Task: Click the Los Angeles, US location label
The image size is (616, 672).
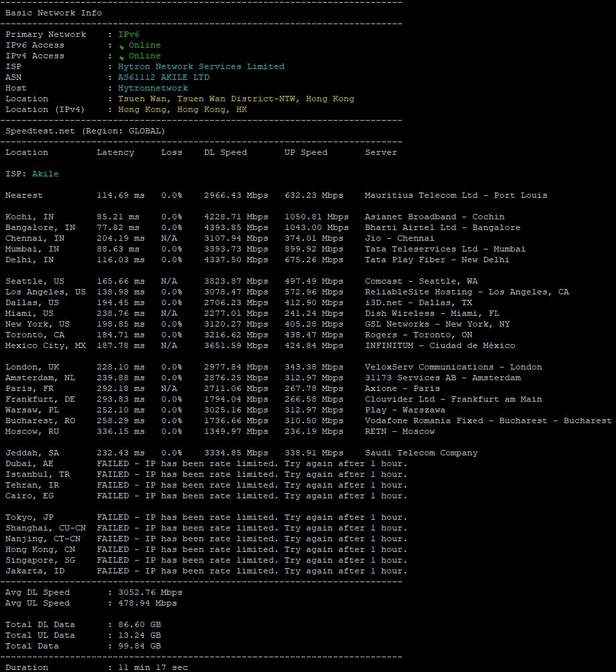Action: 46,292
